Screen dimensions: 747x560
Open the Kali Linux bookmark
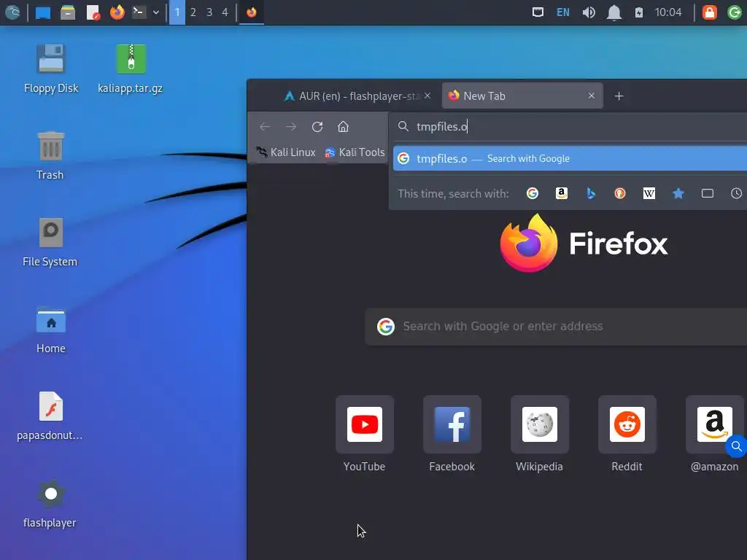286,152
